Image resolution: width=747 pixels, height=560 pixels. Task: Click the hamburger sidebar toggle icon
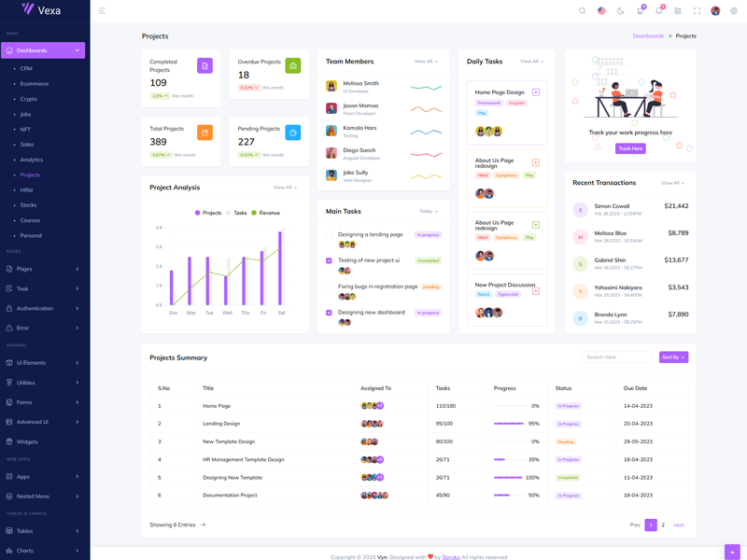click(x=102, y=11)
